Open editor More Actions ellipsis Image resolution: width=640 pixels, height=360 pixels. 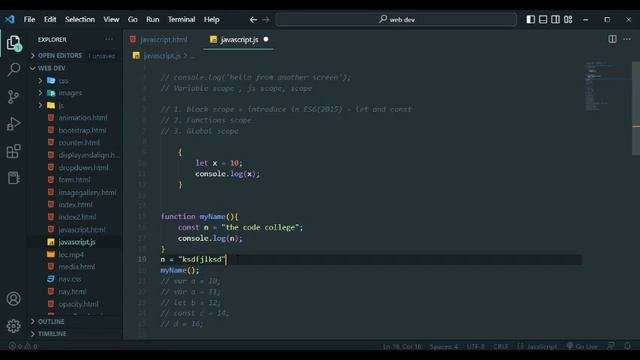627,39
